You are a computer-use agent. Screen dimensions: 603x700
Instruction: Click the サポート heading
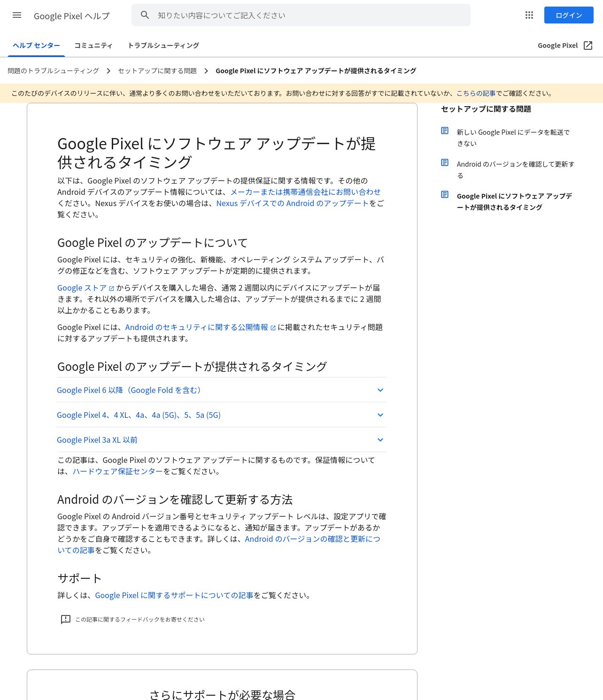tap(79, 578)
